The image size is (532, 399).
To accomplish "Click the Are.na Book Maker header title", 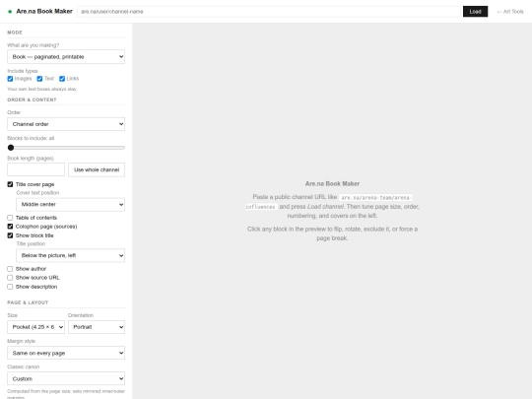I will coord(44,11).
